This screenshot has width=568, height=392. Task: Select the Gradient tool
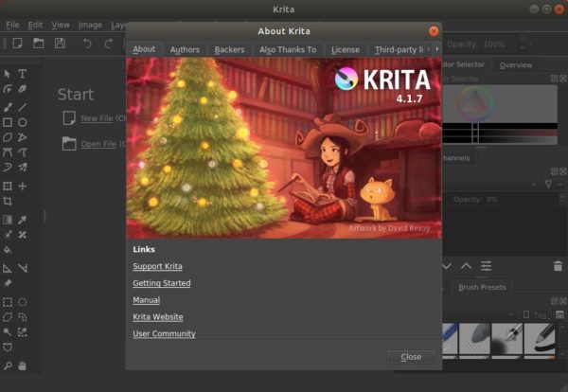(x=8, y=220)
